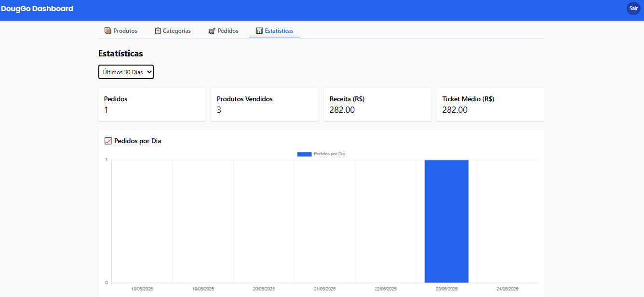Click the clipboard icon beside Categorias
The width and height of the screenshot is (644, 297).
pos(158,31)
